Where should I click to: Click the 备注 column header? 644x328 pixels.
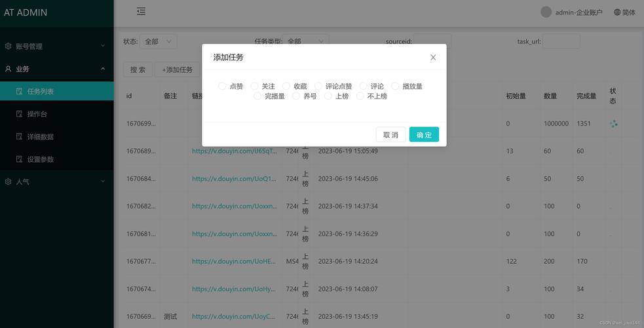click(170, 96)
